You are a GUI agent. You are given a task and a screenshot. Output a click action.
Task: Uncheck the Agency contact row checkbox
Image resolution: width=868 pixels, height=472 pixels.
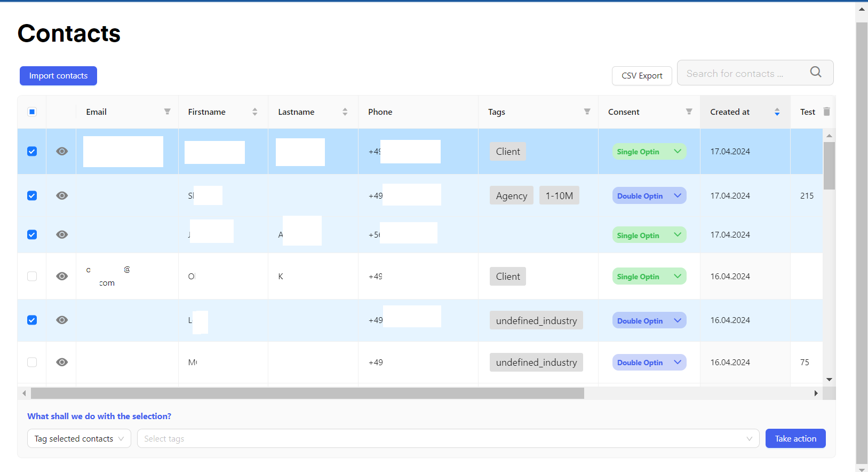point(32,196)
